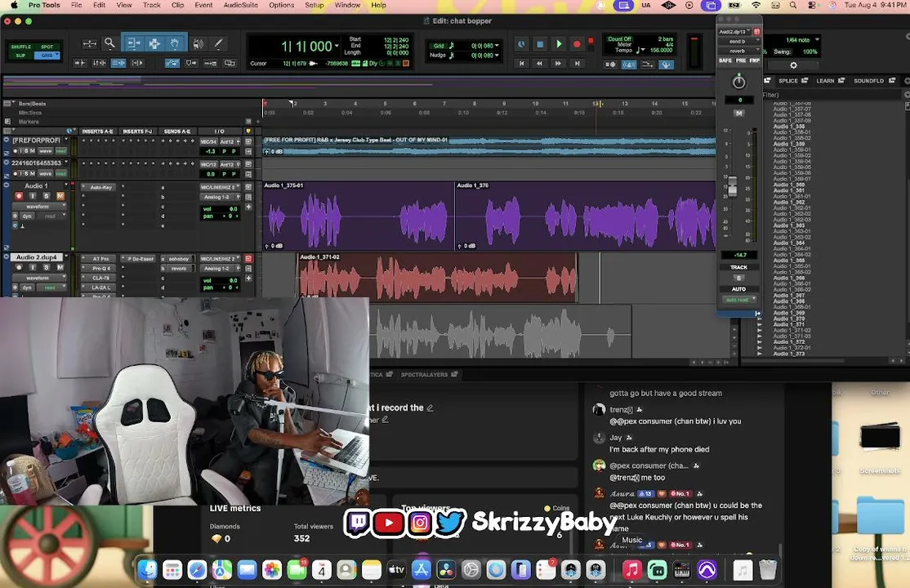Open the Clip menu
Image resolution: width=910 pixels, height=588 pixels.
tap(177, 5)
